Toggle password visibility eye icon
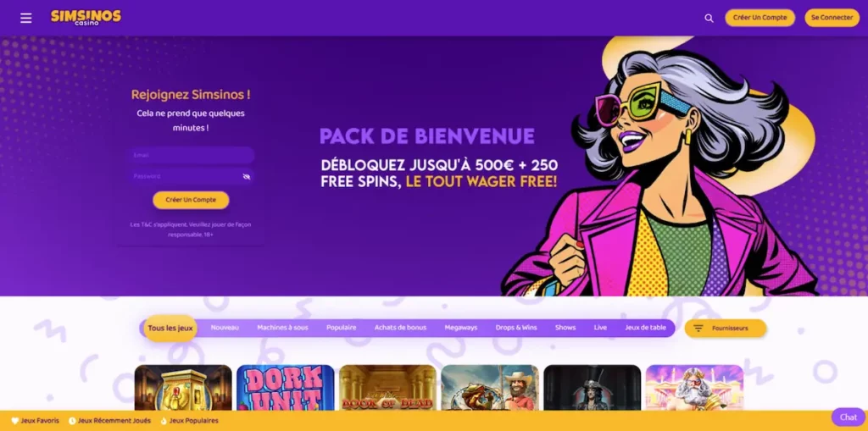The width and height of the screenshot is (868, 431). coord(247,176)
